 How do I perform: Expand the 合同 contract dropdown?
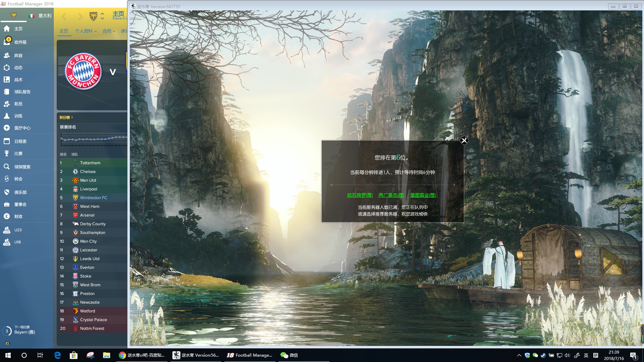coord(109,31)
